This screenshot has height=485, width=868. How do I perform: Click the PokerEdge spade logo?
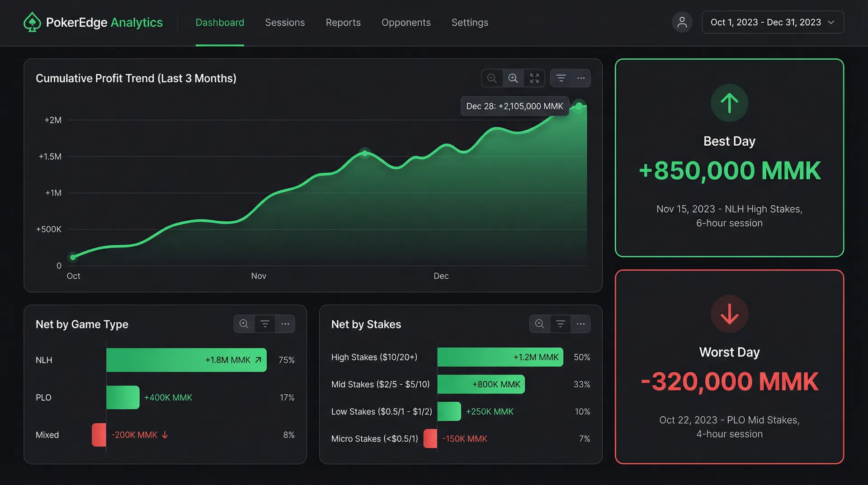tap(31, 22)
